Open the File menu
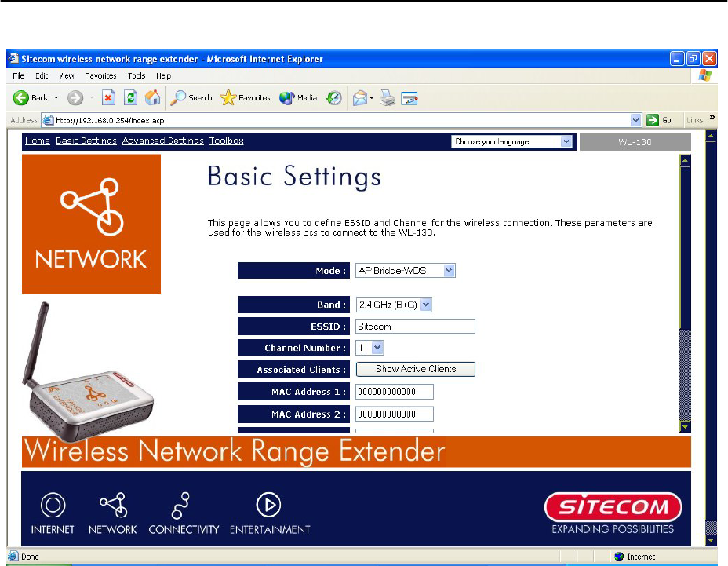This screenshot has width=728, height=566. coord(19,75)
